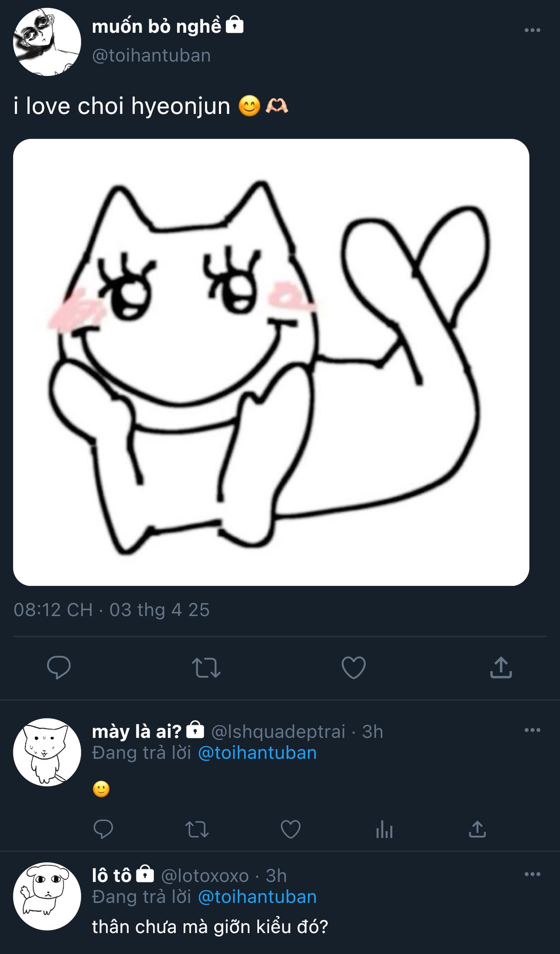This screenshot has height=954, width=560.
Task: Reply to the main choi hyeonjun tweet
Action: 59,667
